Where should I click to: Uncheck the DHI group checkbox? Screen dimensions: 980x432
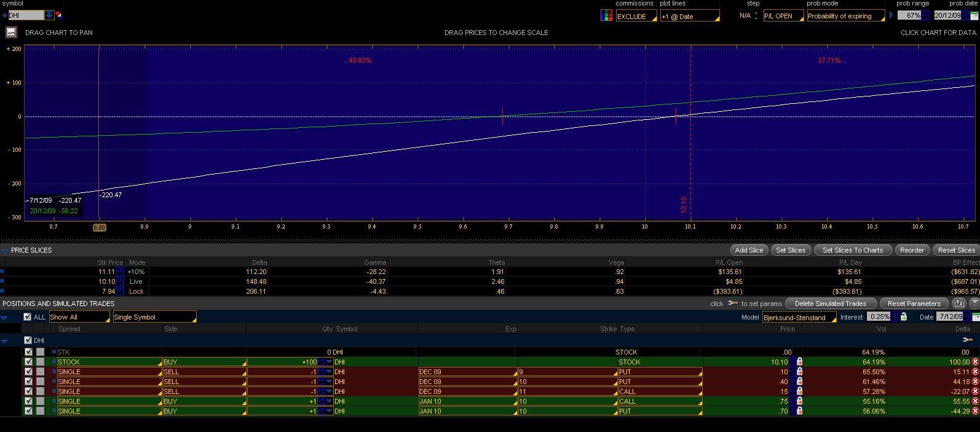click(28, 340)
